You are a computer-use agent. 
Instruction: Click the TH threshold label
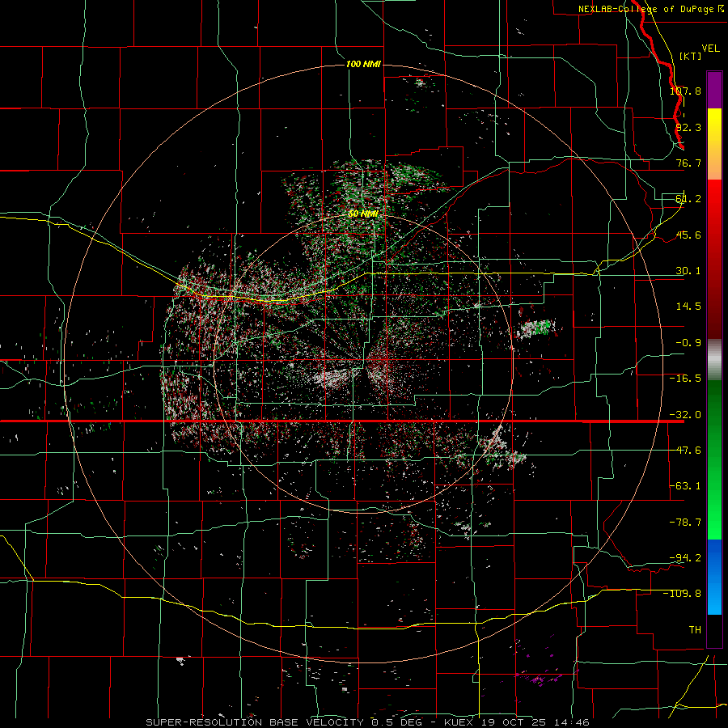point(695,629)
